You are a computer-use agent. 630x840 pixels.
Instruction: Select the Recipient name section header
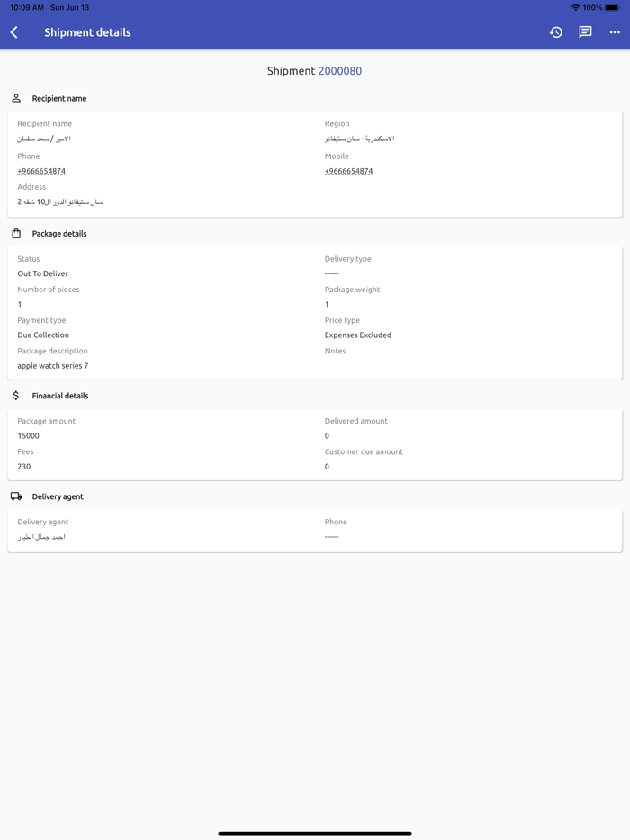[x=59, y=99]
